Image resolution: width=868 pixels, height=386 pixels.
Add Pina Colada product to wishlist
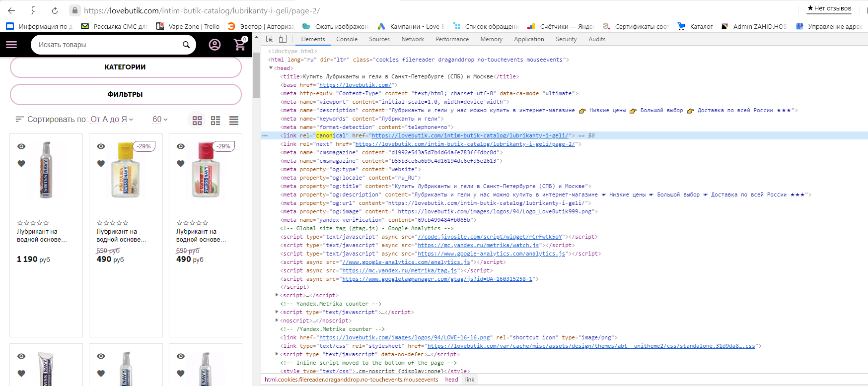(101, 163)
